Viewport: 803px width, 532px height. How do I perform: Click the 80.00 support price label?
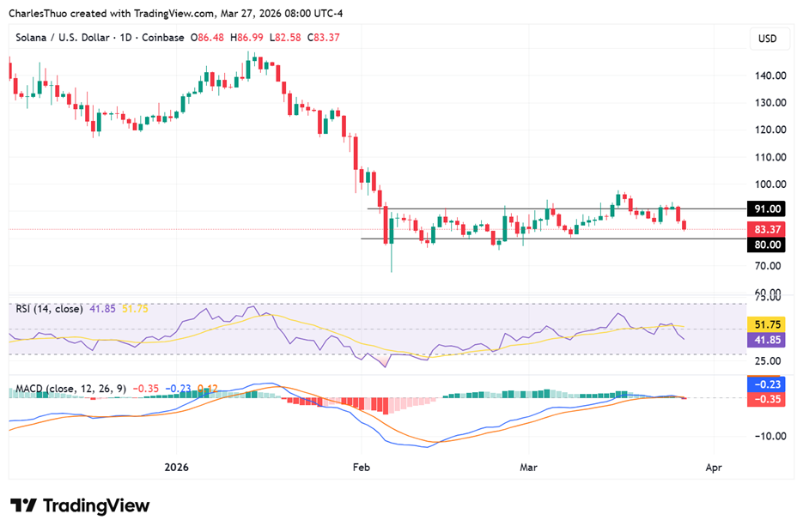767,245
